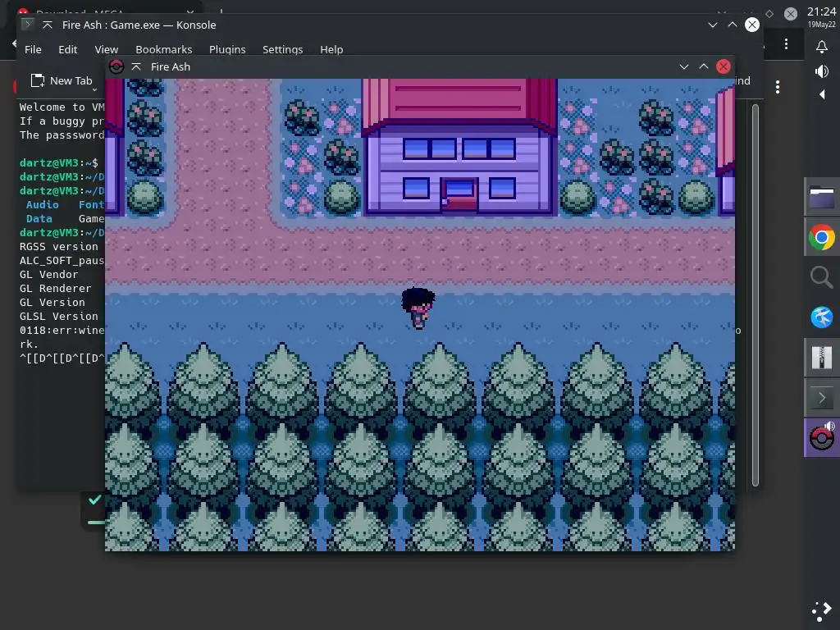
Task: Click the green checkmark behind the game window
Action: coord(95,500)
